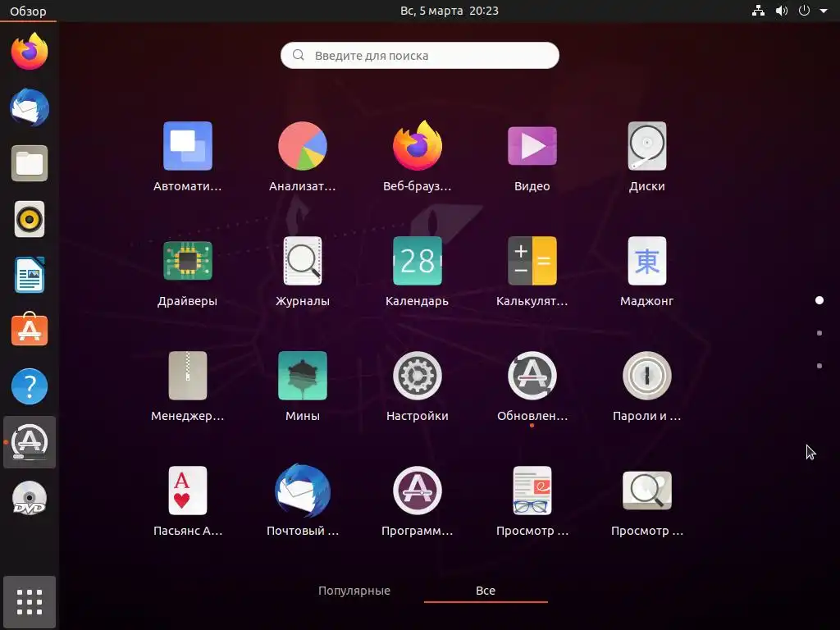Open the date and time menu
The image size is (840, 630).
click(x=450, y=11)
